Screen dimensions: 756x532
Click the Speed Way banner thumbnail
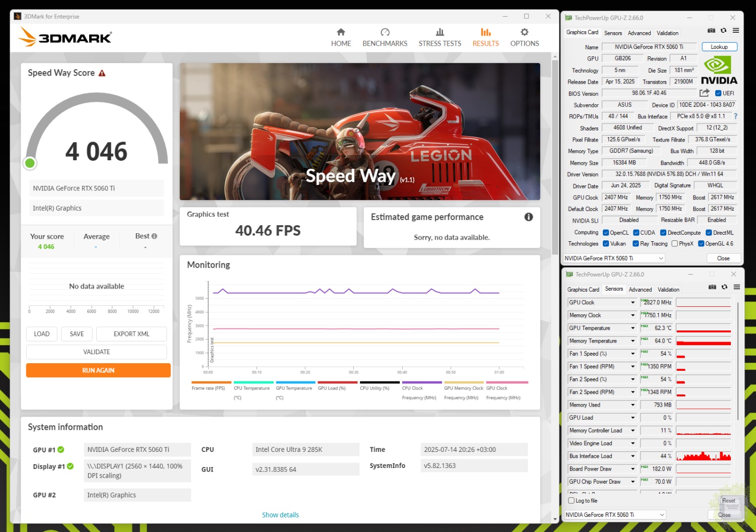pyautogui.click(x=360, y=131)
